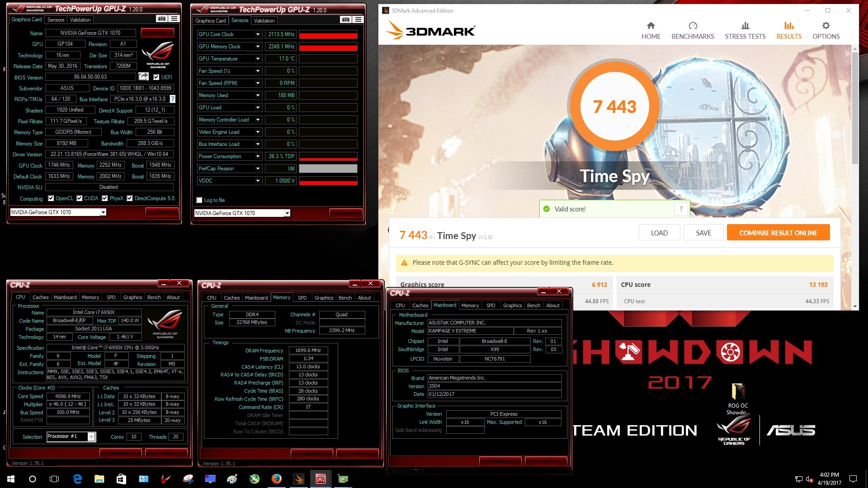Expand the Power Consumption sensor dropdown
Viewport: 868px width, 488px height.
(x=258, y=156)
